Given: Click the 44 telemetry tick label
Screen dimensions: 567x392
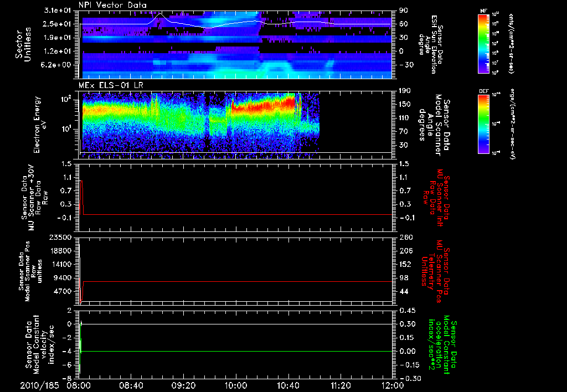Looking at the screenshot, I should [404, 292].
